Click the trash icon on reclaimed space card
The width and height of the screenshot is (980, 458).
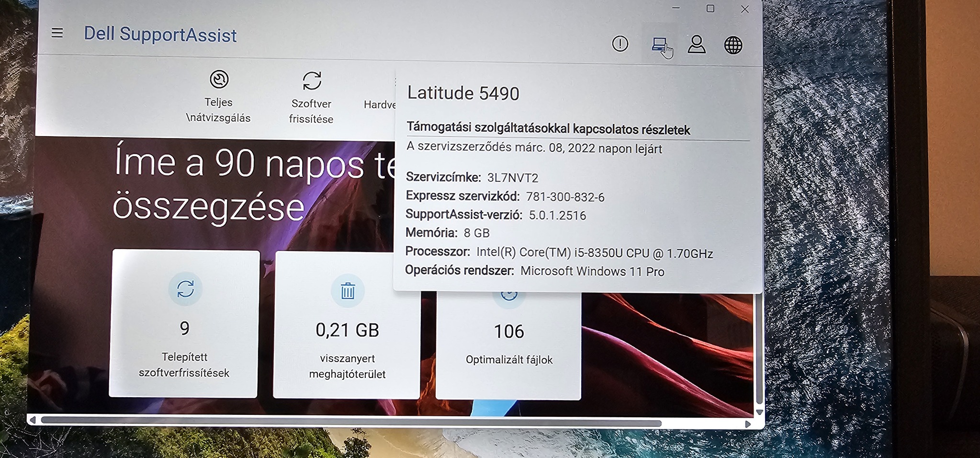348,291
